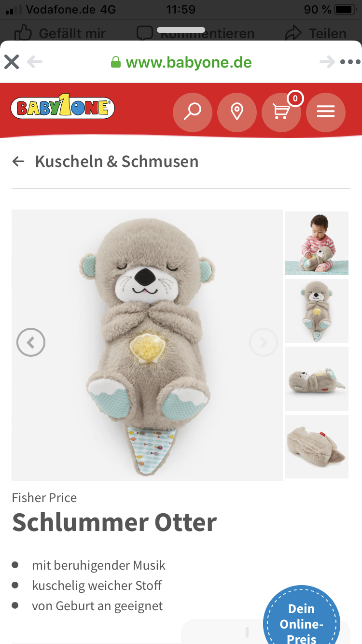
Task: Tap the store locator pin icon
Action: [x=237, y=112]
